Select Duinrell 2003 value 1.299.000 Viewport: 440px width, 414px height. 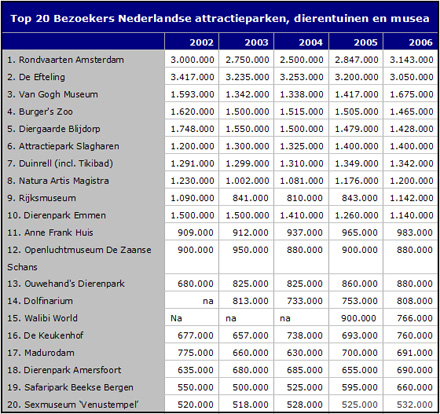(247, 164)
